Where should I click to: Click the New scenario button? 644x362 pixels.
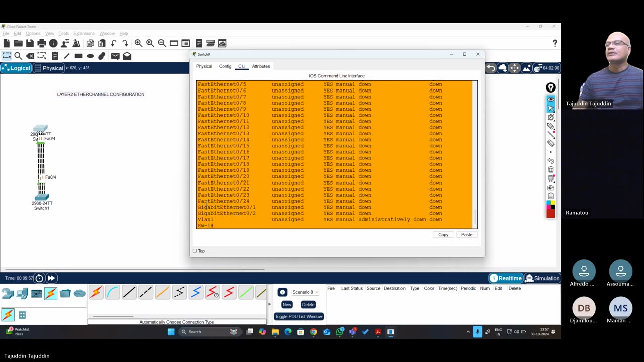coord(287,304)
